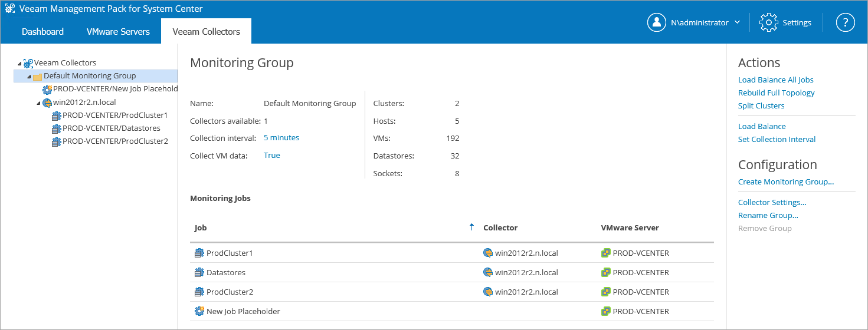The height and width of the screenshot is (330, 868).
Task: Click the Veeam Collectors root tree icon
Action: point(28,63)
